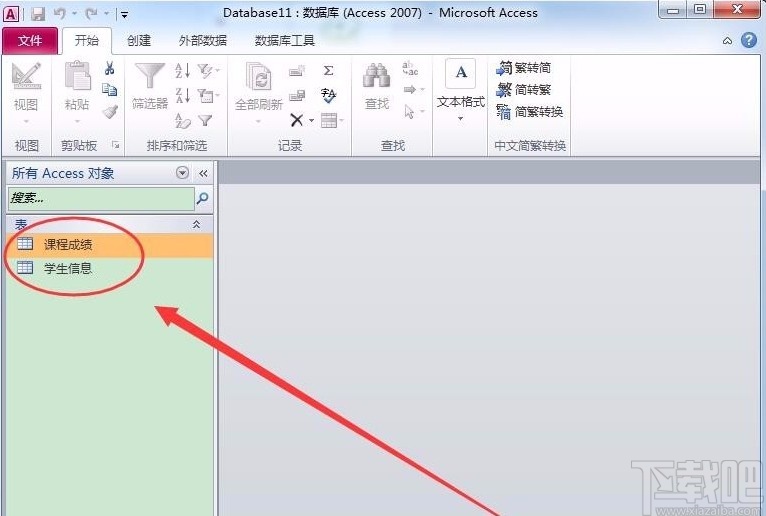Click the replace ab-ac icon
The image size is (766, 516).
[x=410, y=68]
